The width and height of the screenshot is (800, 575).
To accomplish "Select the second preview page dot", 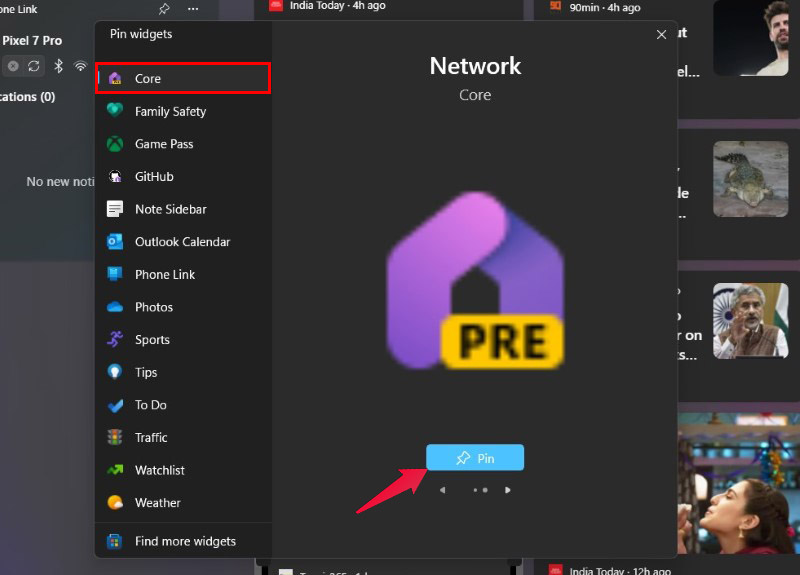I will click(485, 490).
